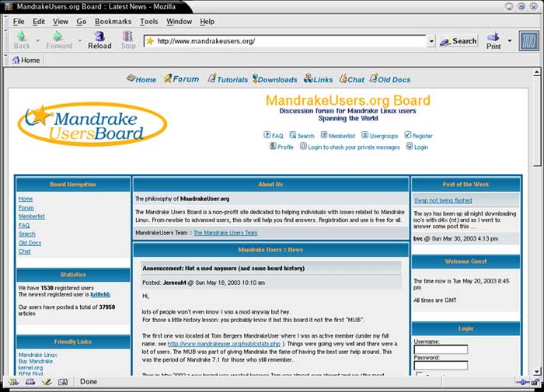Tick the checkbox below the Password field
544x392 pixels.
pos(419,375)
